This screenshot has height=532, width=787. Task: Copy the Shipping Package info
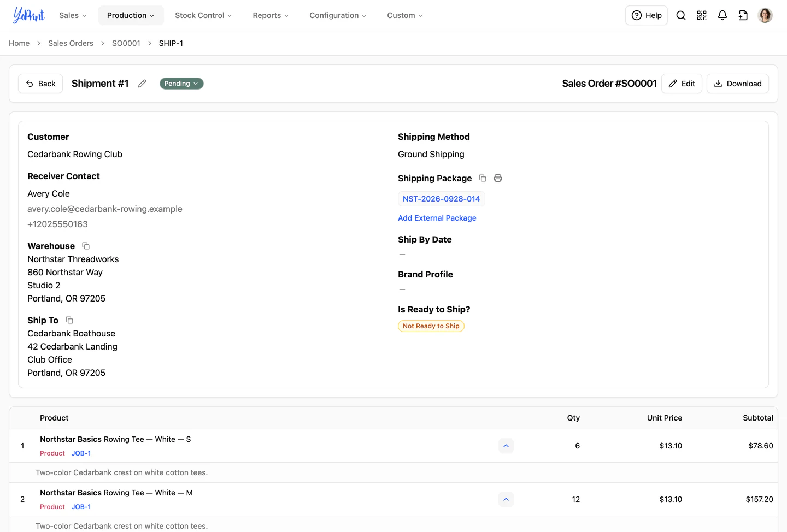coord(483,178)
